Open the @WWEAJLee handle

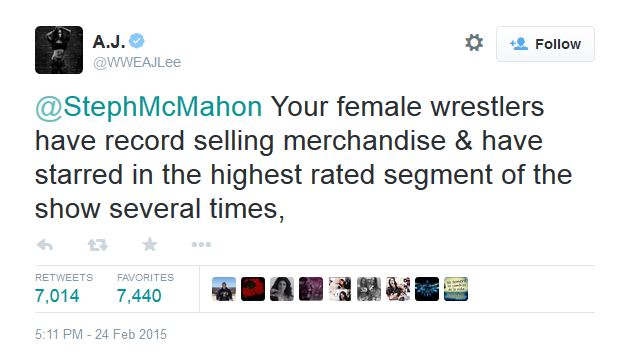[x=137, y=63]
